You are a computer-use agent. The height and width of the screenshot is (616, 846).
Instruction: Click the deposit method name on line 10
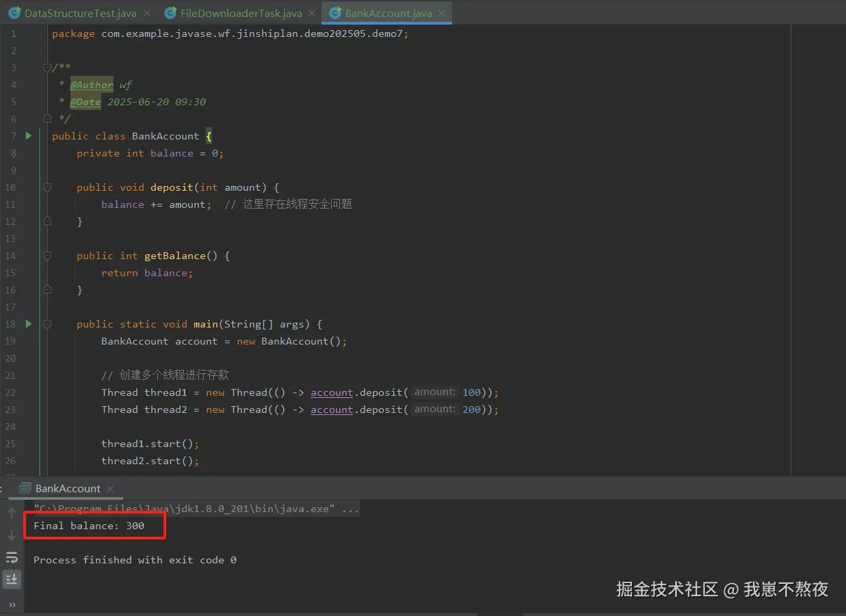[172, 187]
